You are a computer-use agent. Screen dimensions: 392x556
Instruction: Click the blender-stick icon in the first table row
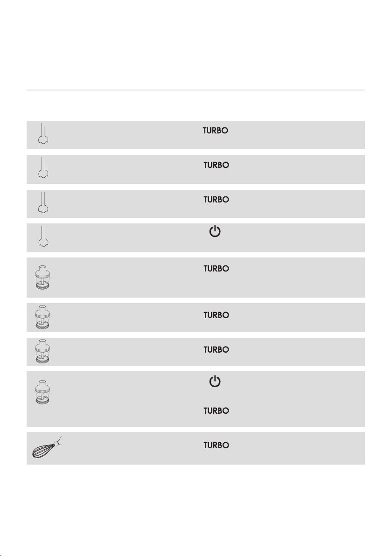coord(43,134)
